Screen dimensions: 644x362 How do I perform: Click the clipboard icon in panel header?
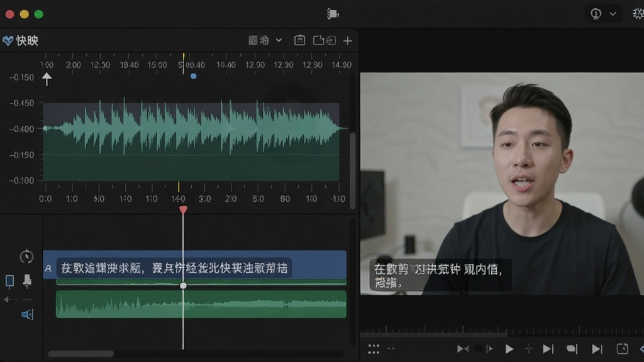tap(299, 40)
